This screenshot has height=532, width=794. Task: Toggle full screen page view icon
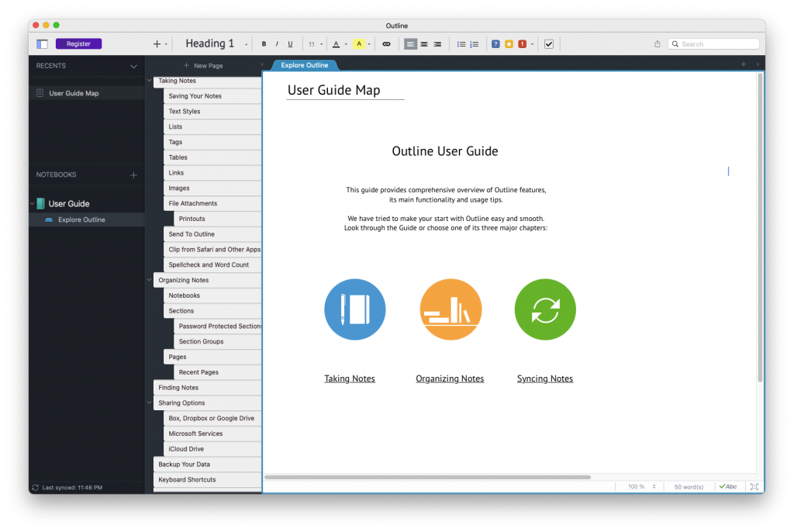(x=754, y=487)
